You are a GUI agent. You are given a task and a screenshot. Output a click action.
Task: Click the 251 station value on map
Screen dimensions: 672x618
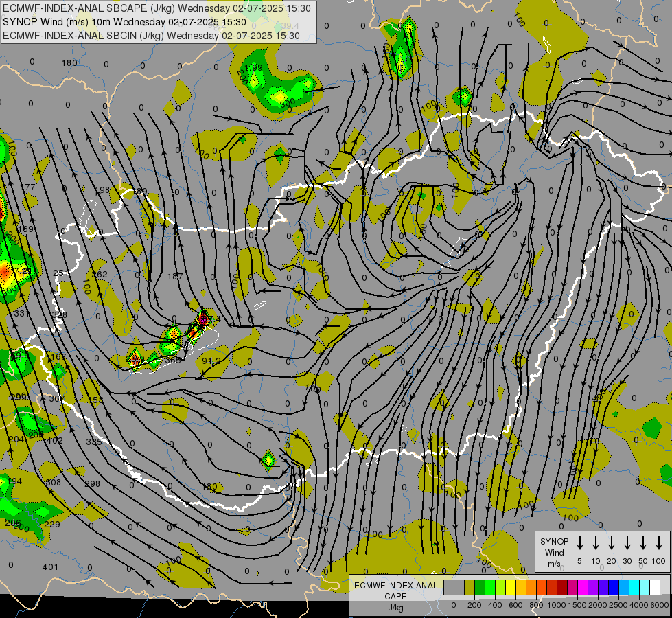pyautogui.click(x=61, y=273)
